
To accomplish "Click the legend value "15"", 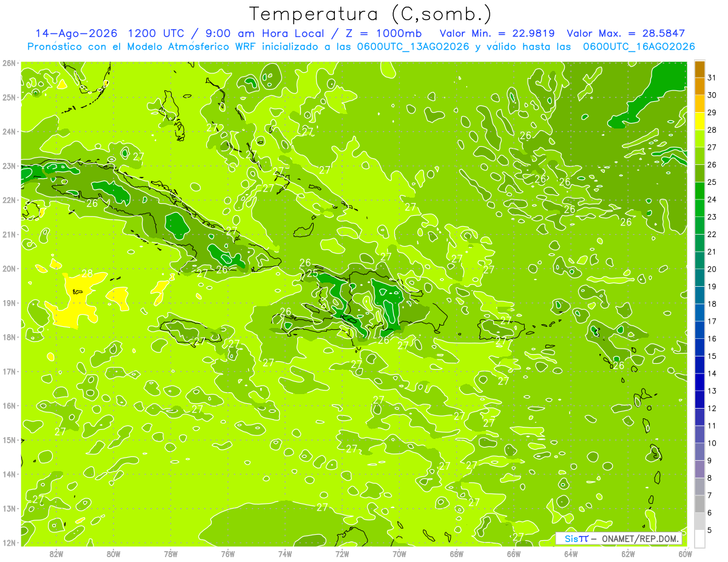I will point(712,356).
